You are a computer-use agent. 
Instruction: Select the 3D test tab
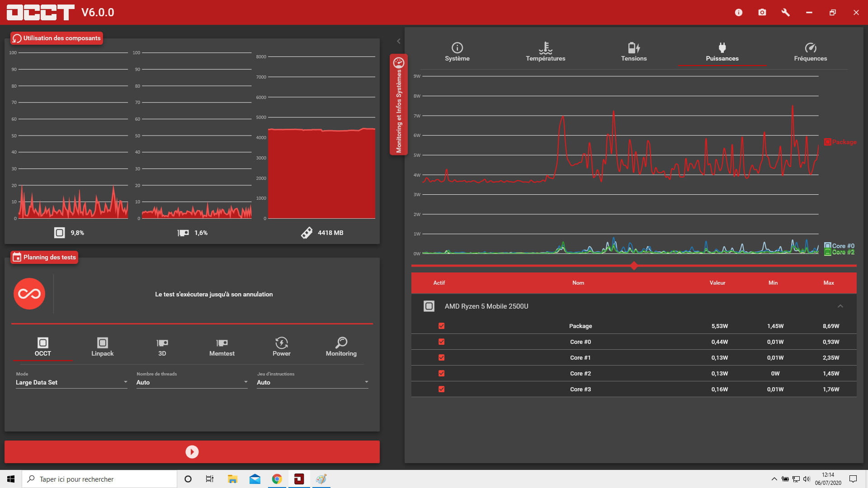(x=162, y=347)
